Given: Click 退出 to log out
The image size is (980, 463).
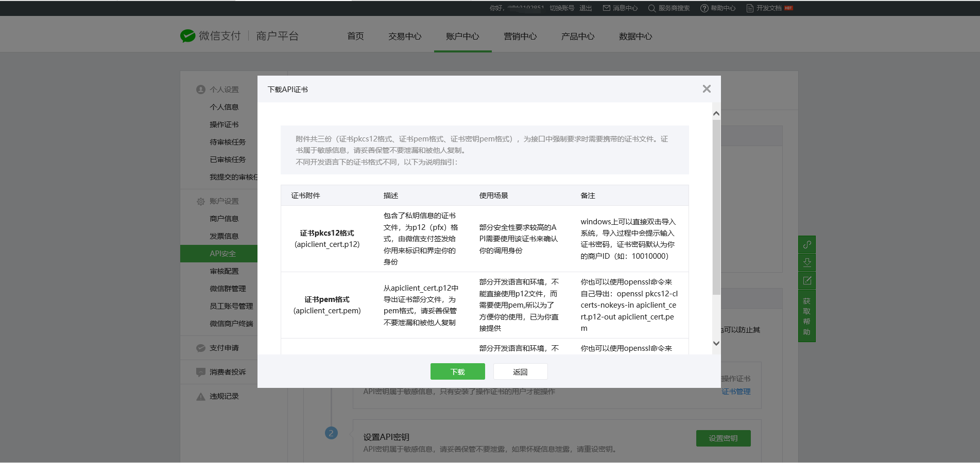Looking at the screenshot, I should (586, 8).
